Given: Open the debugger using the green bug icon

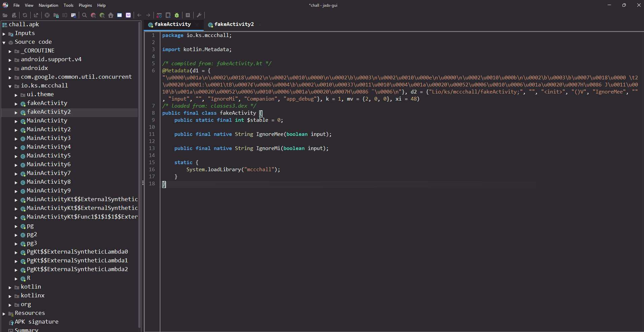Looking at the screenshot, I should pos(177,15).
